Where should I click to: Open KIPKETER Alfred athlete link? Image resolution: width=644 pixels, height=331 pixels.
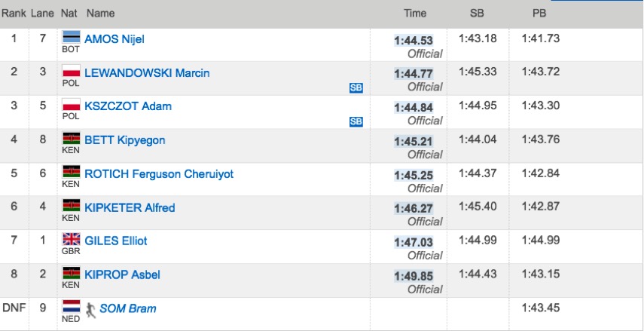130,207
